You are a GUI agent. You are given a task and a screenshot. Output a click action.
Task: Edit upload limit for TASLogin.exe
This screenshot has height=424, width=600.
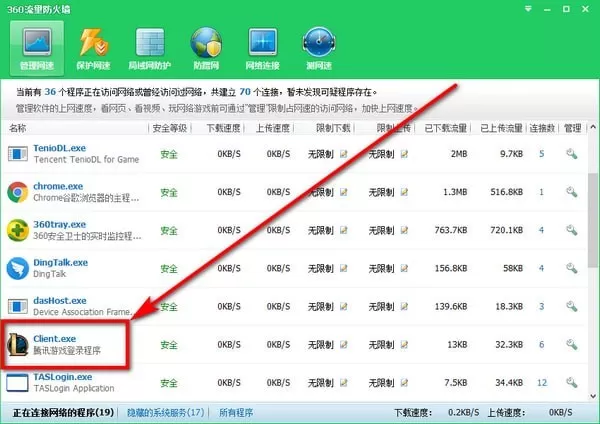pos(404,383)
